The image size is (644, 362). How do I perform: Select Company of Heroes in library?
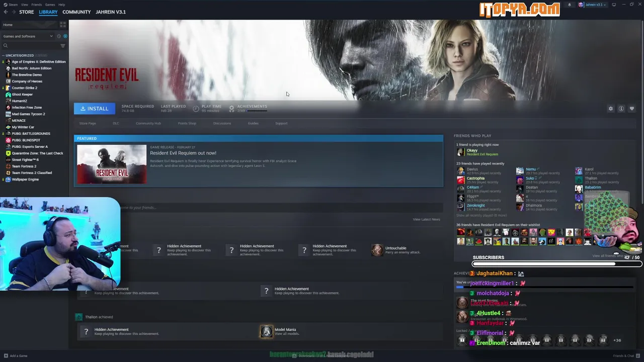click(27, 81)
